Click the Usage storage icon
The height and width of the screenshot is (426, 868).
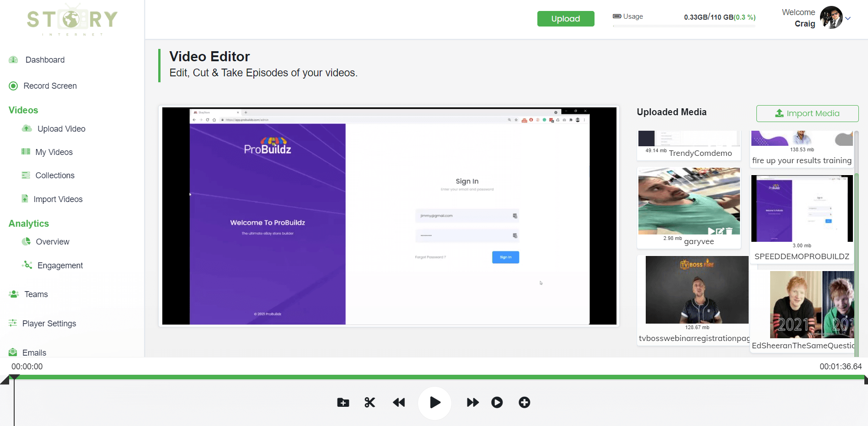click(x=617, y=16)
